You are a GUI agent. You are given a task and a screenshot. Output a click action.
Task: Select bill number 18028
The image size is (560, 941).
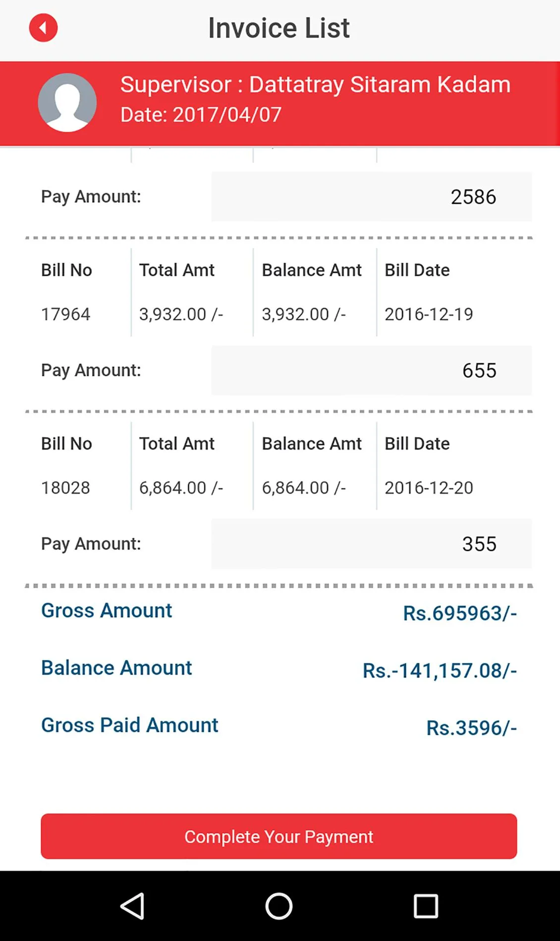(65, 488)
